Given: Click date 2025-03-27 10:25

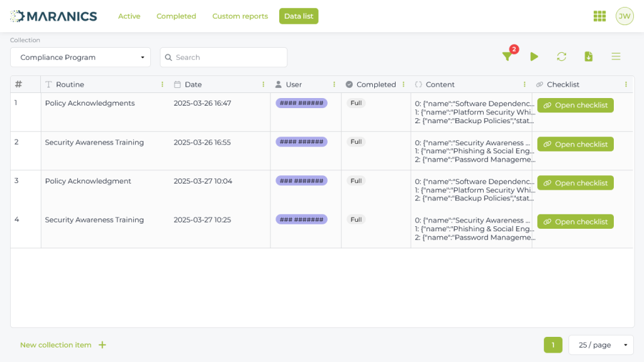Looking at the screenshot, I should [x=202, y=219].
